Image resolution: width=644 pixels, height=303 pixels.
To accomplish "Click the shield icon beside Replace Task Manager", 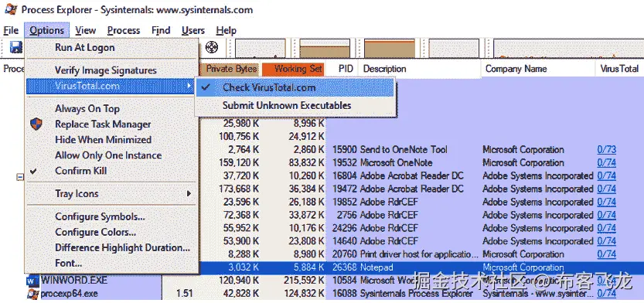I will (x=36, y=124).
